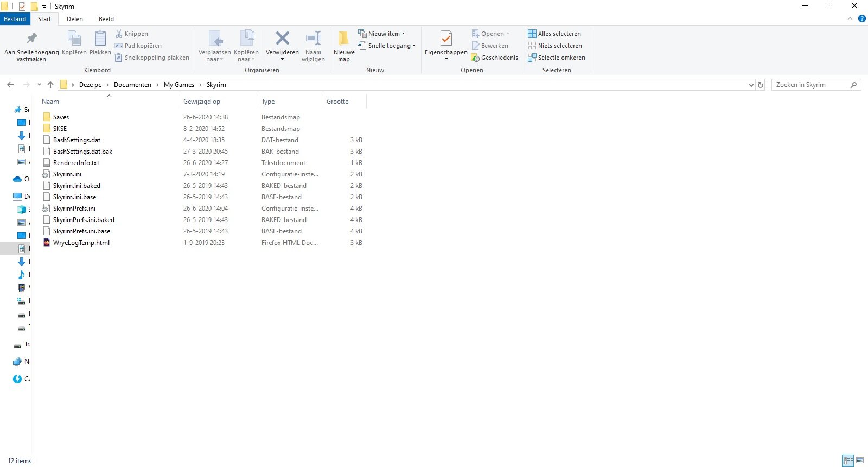Open the dropdown arrow under Eigenschappen
This screenshot has height=467, width=868.
(x=446, y=59)
